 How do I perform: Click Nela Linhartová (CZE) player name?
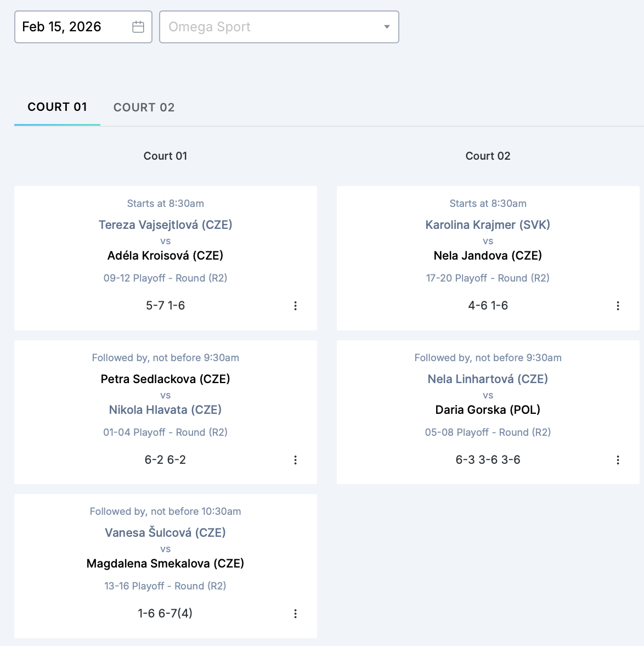point(488,379)
